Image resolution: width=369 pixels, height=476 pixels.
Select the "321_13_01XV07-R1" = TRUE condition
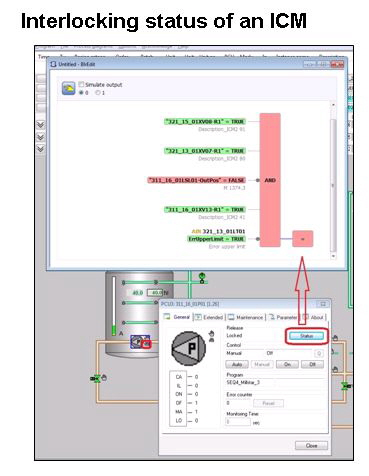(205, 151)
